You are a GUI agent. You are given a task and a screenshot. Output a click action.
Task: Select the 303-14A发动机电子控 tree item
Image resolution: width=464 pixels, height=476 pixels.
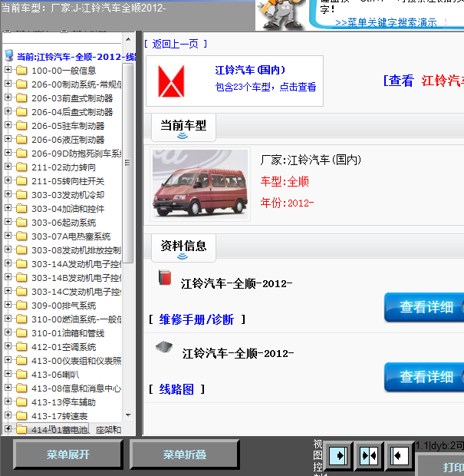(76, 264)
